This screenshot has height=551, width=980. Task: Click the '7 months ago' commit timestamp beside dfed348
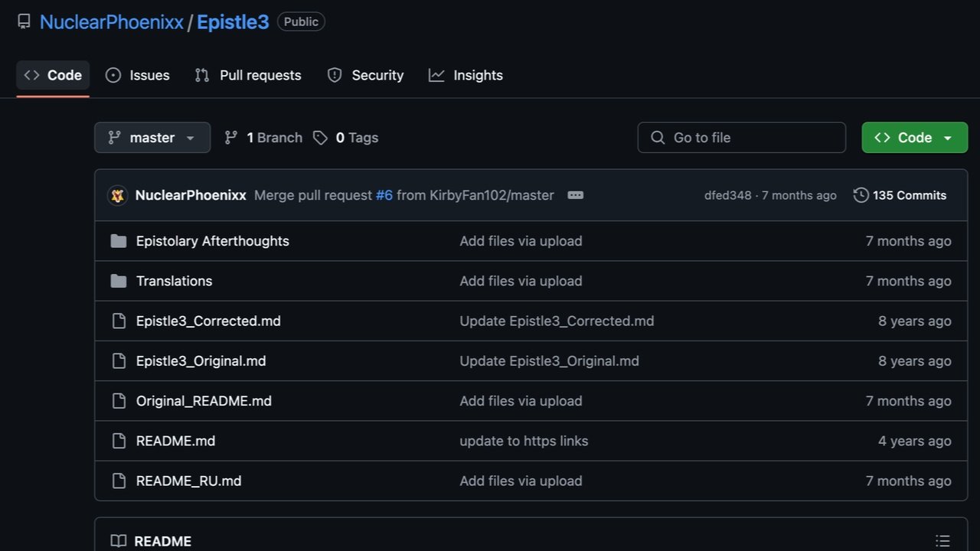[x=799, y=195]
